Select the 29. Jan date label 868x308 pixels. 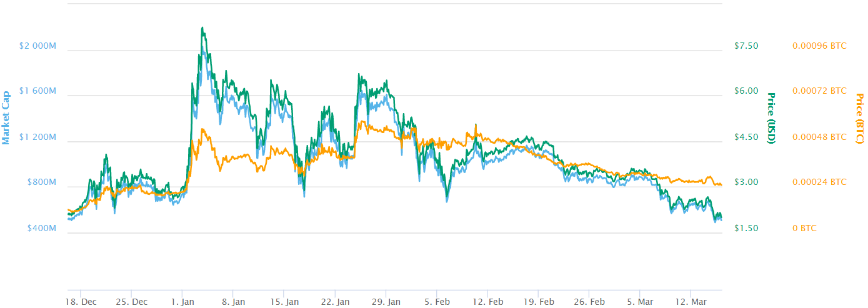(386, 302)
